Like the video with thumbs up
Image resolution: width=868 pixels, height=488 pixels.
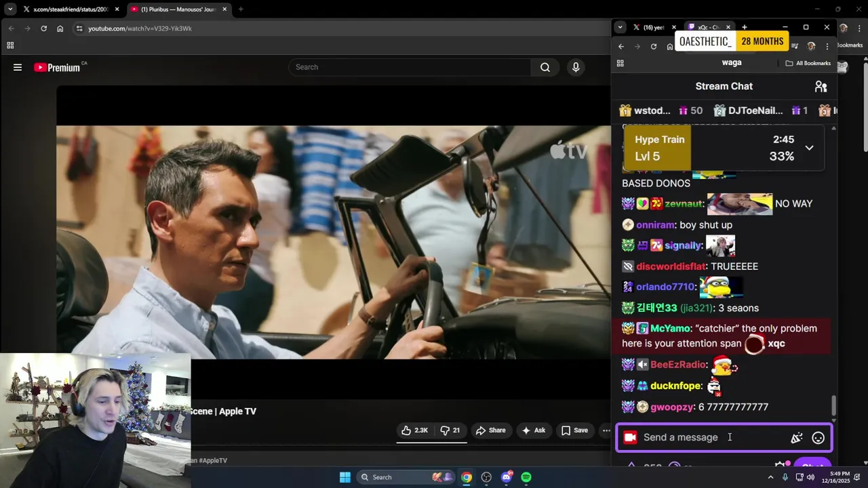[414, 430]
